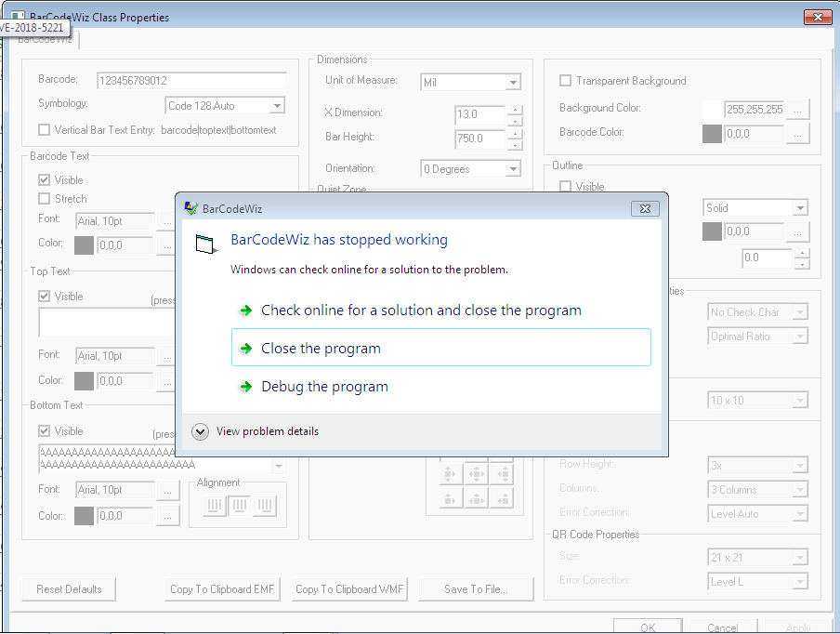This screenshot has width=840, height=634.
Task: Click the Background Color white swatch
Action: pyautogui.click(x=712, y=110)
